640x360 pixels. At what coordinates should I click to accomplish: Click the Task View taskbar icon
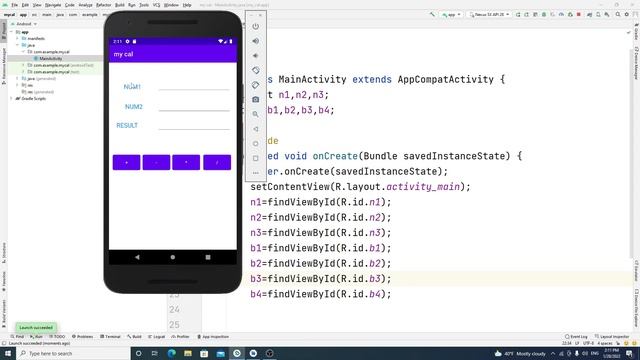coord(155,353)
